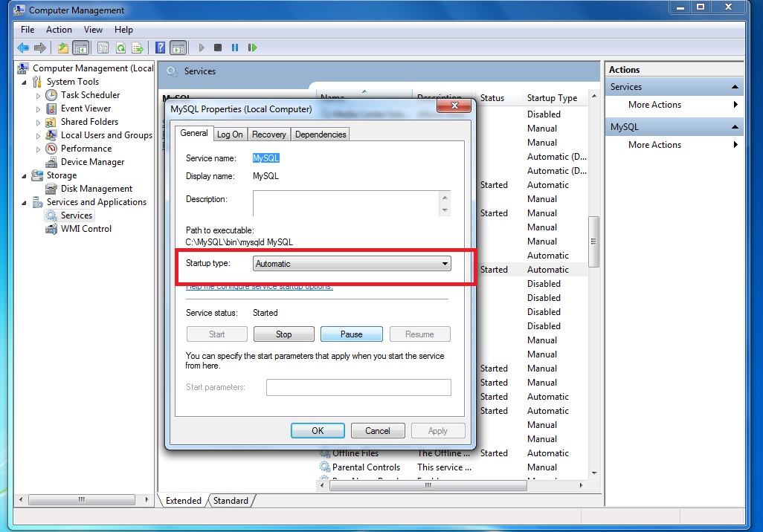Collapse the MySQL section in Actions pane
The height and width of the screenshot is (532, 763).
[735, 127]
